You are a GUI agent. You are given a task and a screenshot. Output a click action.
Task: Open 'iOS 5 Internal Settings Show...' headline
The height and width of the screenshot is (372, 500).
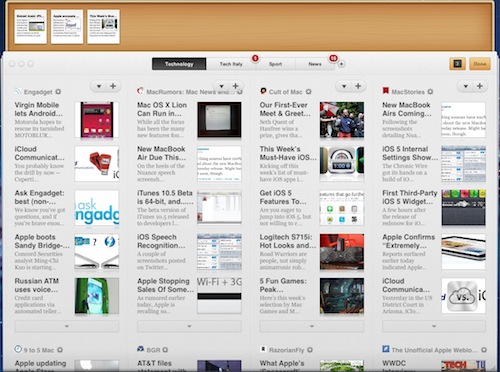click(410, 153)
